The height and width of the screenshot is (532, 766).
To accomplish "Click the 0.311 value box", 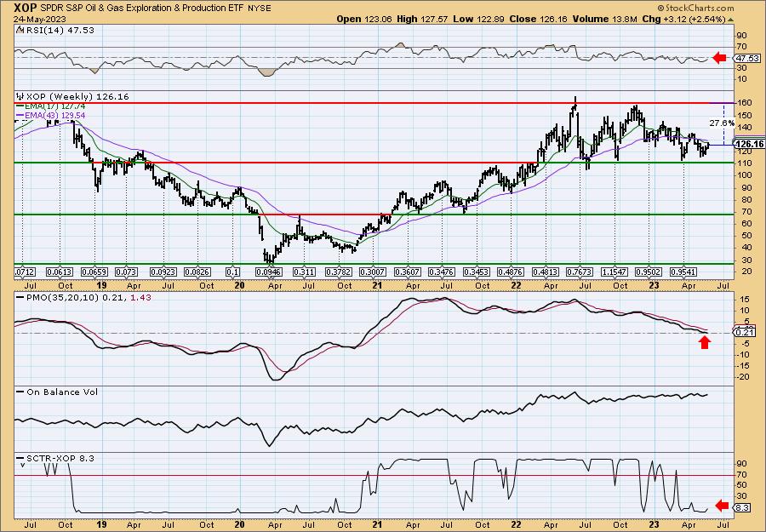I will click(x=304, y=272).
